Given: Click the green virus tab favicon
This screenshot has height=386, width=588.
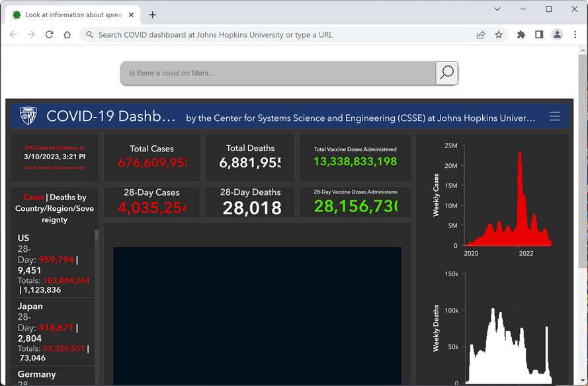Looking at the screenshot, I should [x=17, y=15].
